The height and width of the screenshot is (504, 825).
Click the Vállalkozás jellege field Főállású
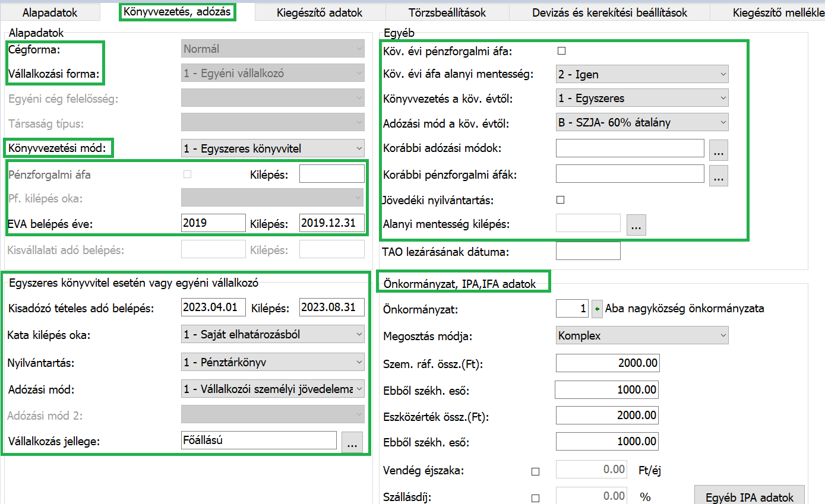pos(258,440)
